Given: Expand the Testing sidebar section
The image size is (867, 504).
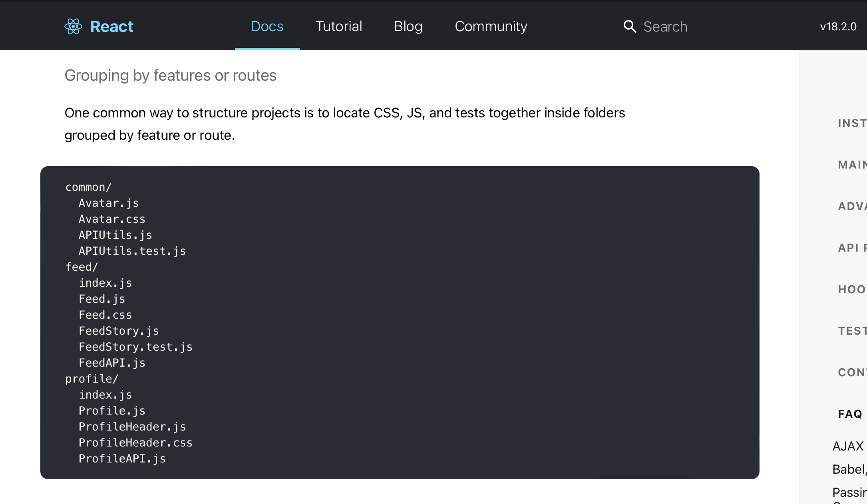Looking at the screenshot, I should 852,331.
